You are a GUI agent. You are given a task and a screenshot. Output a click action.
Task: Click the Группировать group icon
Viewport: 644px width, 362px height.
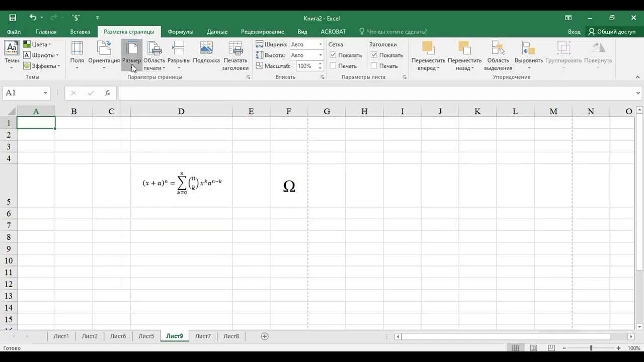click(x=563, y=48)
